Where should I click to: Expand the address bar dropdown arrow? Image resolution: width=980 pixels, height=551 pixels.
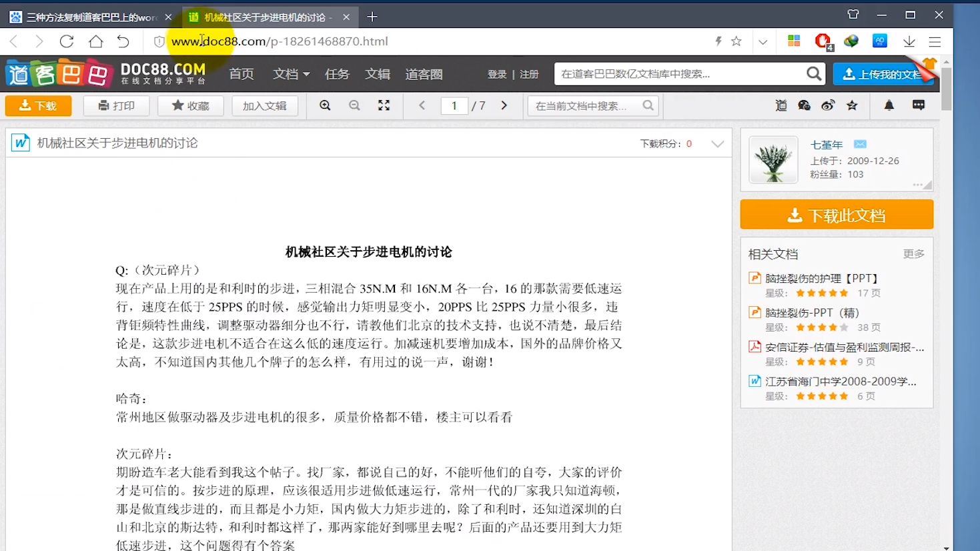pyautogui.click(x=763, y=41)
